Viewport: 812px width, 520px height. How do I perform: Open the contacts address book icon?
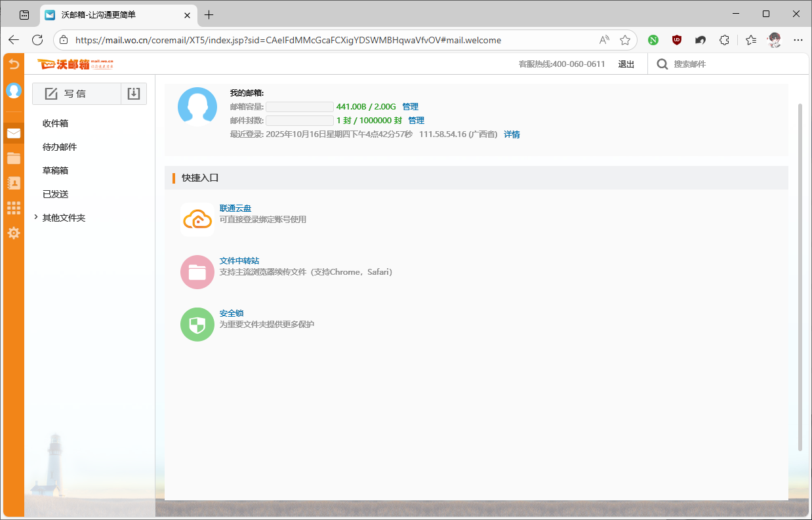[14, 183]
